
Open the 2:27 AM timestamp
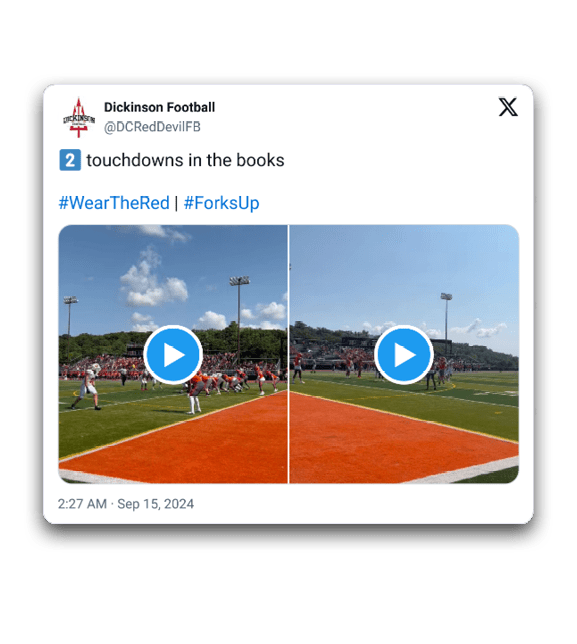click(82, 504)
